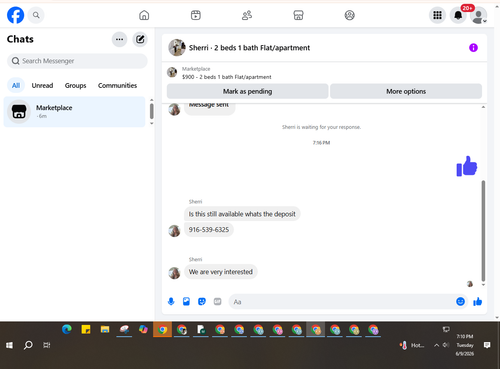Record a voice clip with the microphone icon
This screenshot has width=500, height=369.
tap(171, 302)
